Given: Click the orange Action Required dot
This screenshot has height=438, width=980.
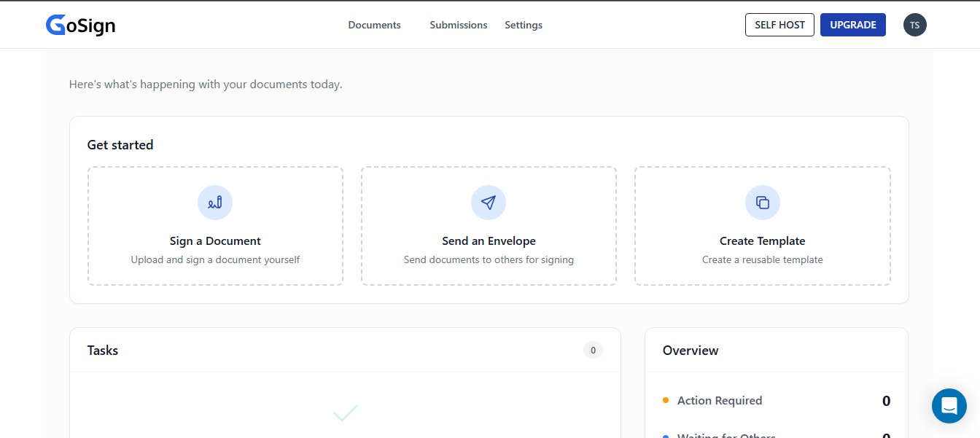Looking at the screenshot, I should (666, 400).
